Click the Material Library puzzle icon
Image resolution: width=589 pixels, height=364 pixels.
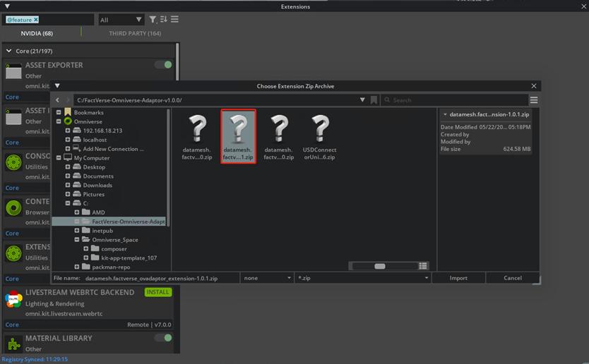click(x=13, y=344)
